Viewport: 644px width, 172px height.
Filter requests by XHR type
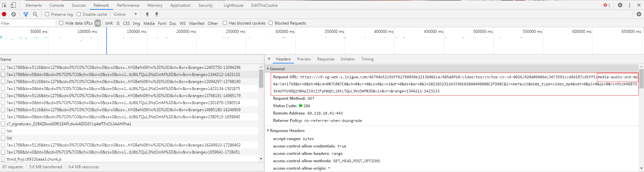109,23
